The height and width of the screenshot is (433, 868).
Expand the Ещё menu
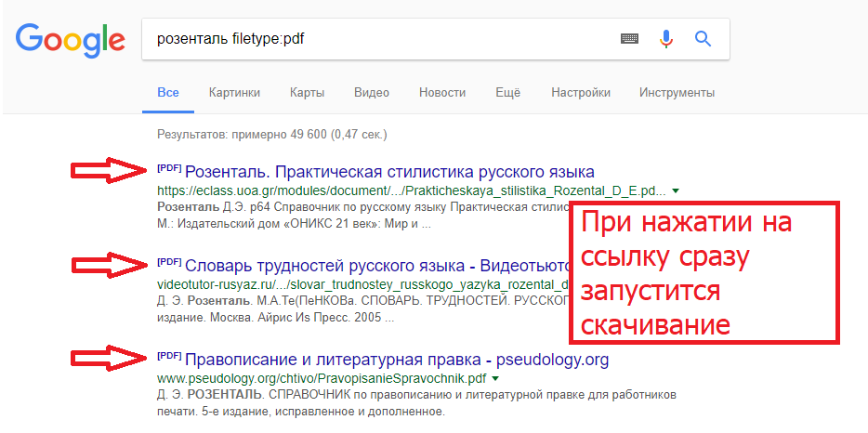(508, 93)
